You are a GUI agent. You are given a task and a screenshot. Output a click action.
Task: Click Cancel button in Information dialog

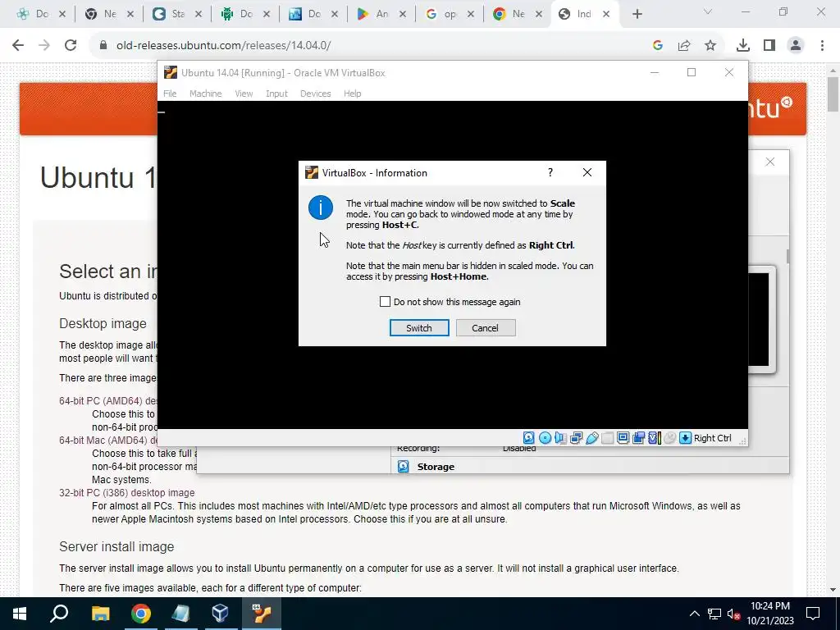click(486, 328)
